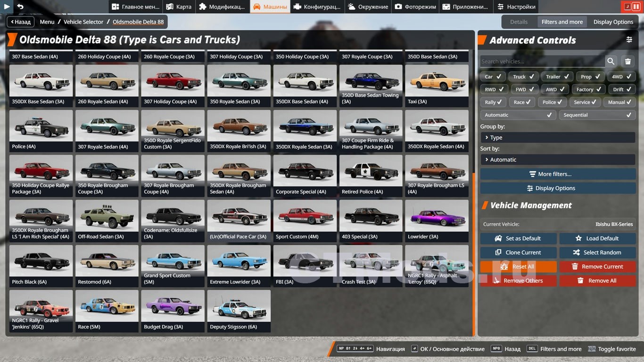
Task: Switch to the Details tab
Action: pos(519,22)
